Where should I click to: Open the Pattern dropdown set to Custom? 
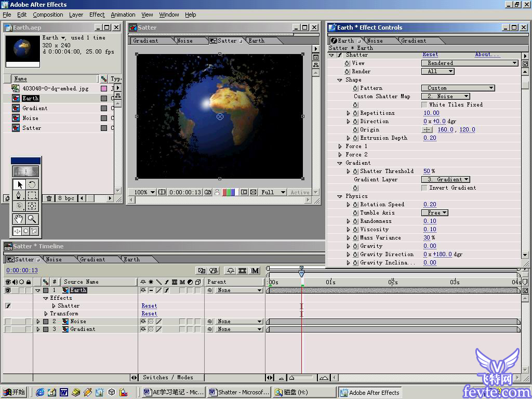click(458, 88)
